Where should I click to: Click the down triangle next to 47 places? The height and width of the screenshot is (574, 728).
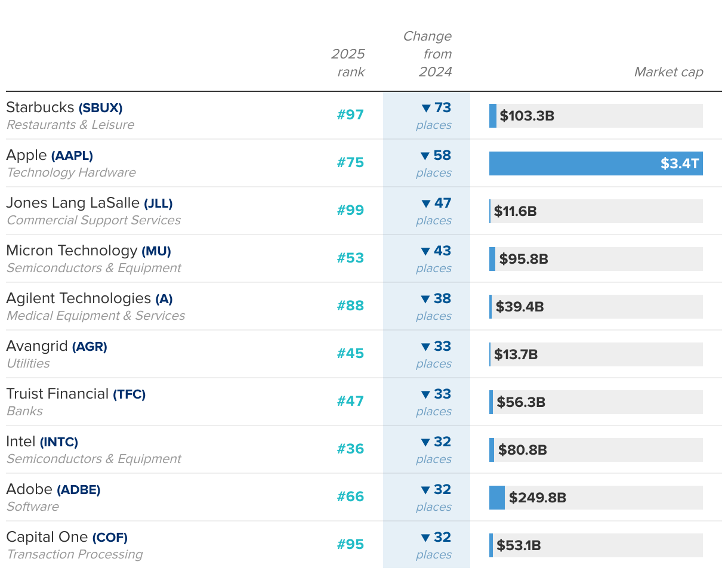point(425,203)
